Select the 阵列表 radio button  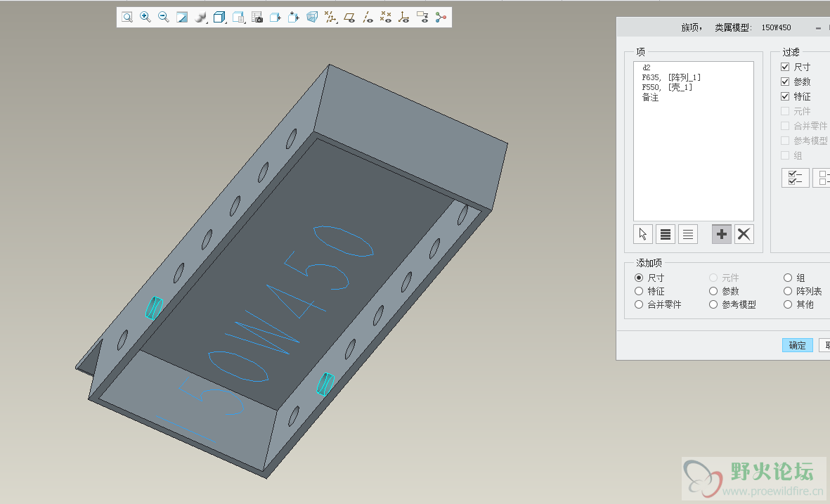click(x=788, y=291)
